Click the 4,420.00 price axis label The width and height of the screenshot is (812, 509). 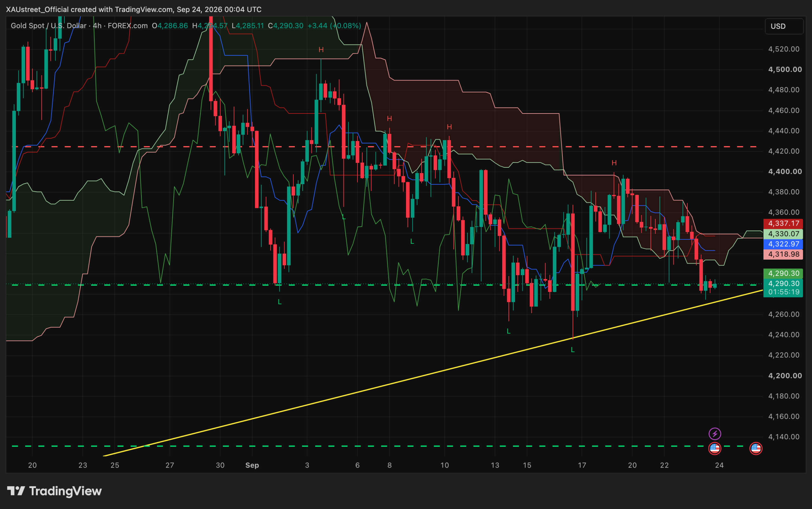pyautogui.click(x=784, y=151)
